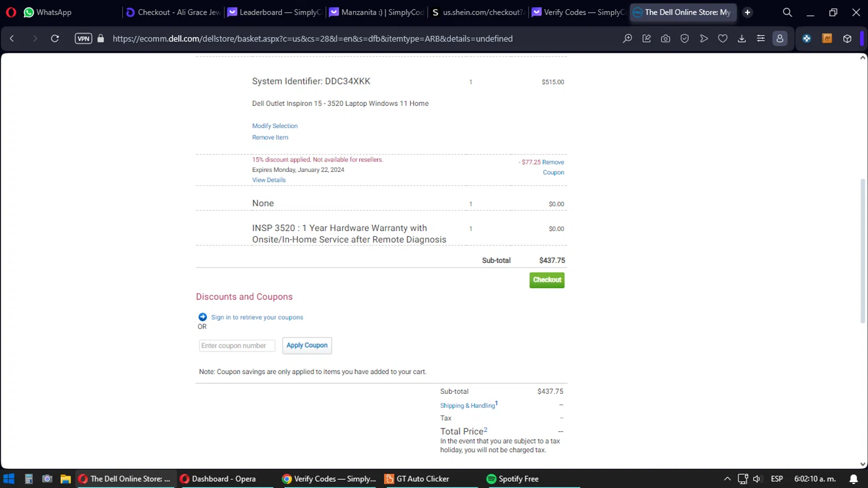Click the Modify Selection link
Image resolution: width=868 pixels, height=488 pixels.
tap(275, 126)
